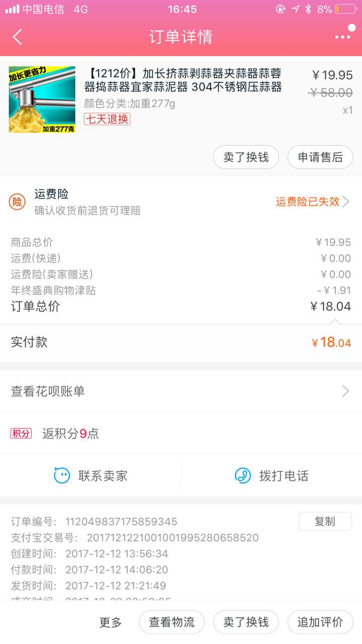The height and width of the screenshot is (644, 362).
Task: Tap the 拨打电话 phone icon
Action: (243, 475)
